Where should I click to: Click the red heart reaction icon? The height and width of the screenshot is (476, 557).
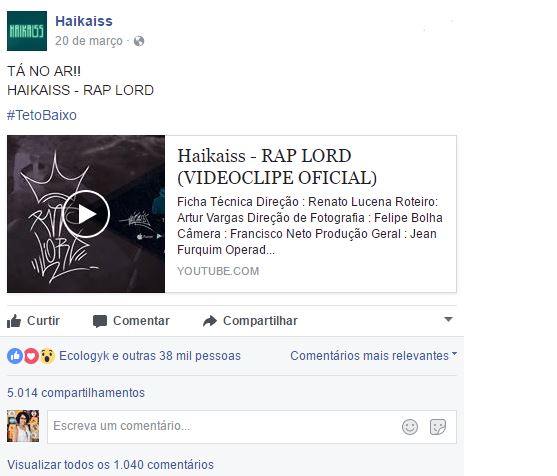[x=31, y=356]
